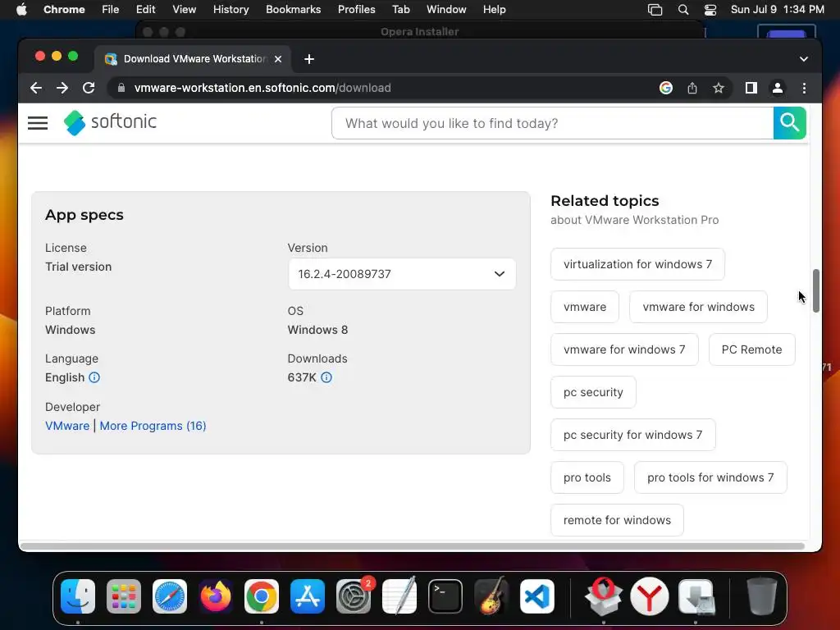Open the Bookmarks menu
The width and height of the screenshot is (840, 630).
(x=293, y=10)
